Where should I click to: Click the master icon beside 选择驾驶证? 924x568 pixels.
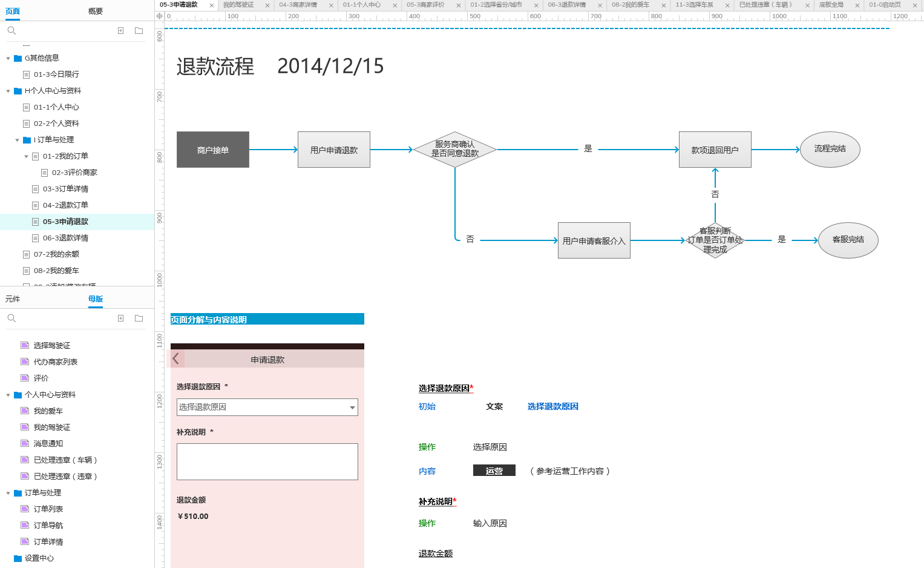[25, 345]
